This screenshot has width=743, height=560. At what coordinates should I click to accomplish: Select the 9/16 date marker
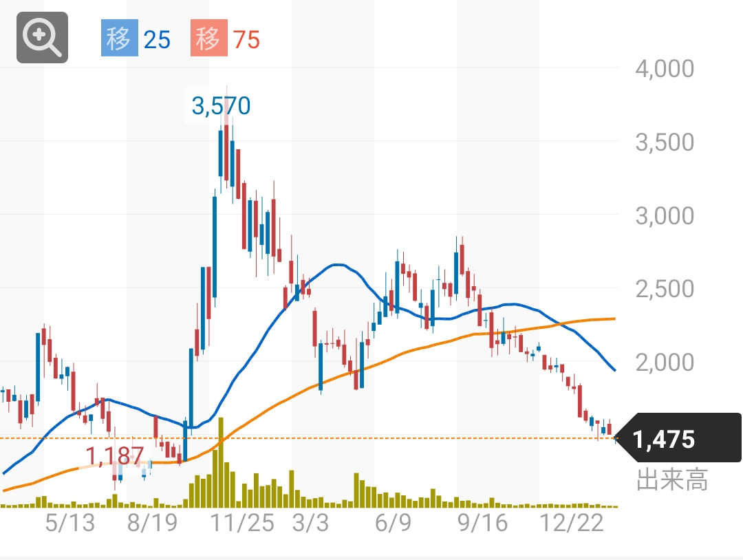(x=482, y=523)
